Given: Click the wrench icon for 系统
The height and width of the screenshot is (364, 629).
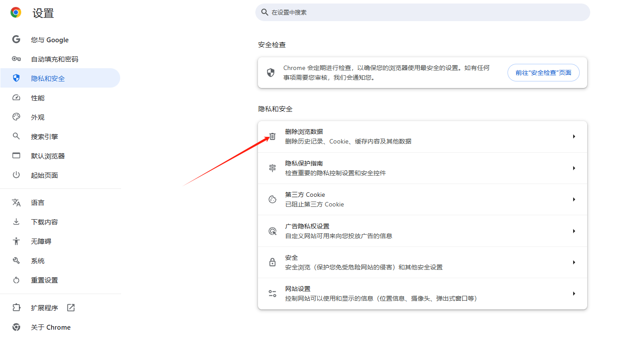Looking at the screenshot, I should tap(16, 261).
